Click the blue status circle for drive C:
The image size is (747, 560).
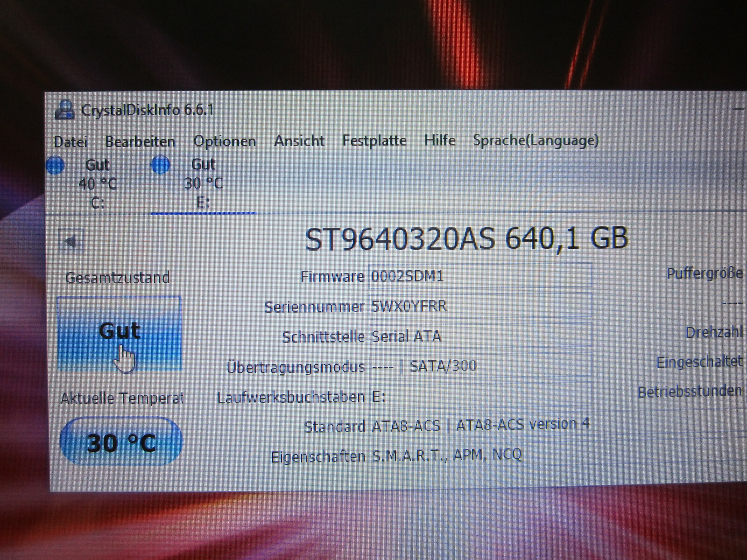(x=56, y=166)
